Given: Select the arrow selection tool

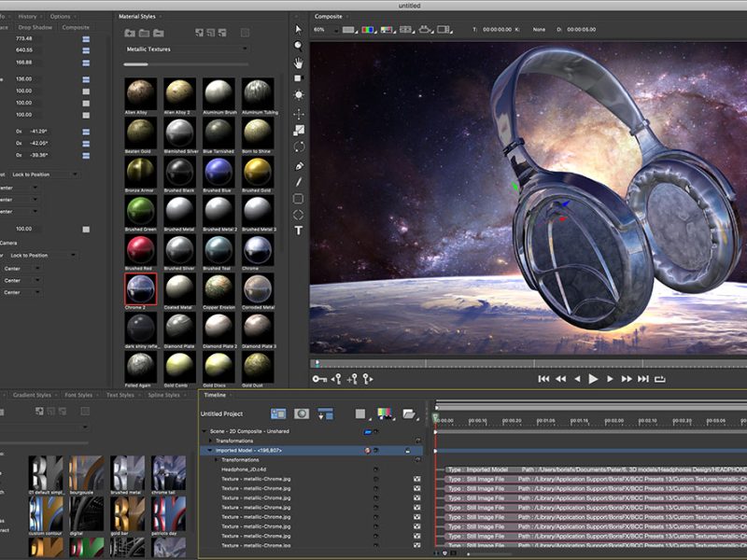Looking at the screenshot, I should 298,30.
